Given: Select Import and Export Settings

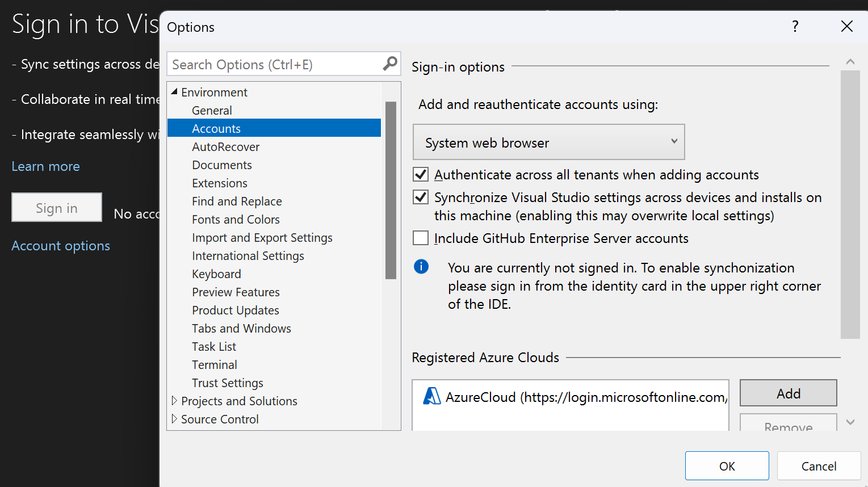Looking at the screenshot, I should click(x=262, y=237).
